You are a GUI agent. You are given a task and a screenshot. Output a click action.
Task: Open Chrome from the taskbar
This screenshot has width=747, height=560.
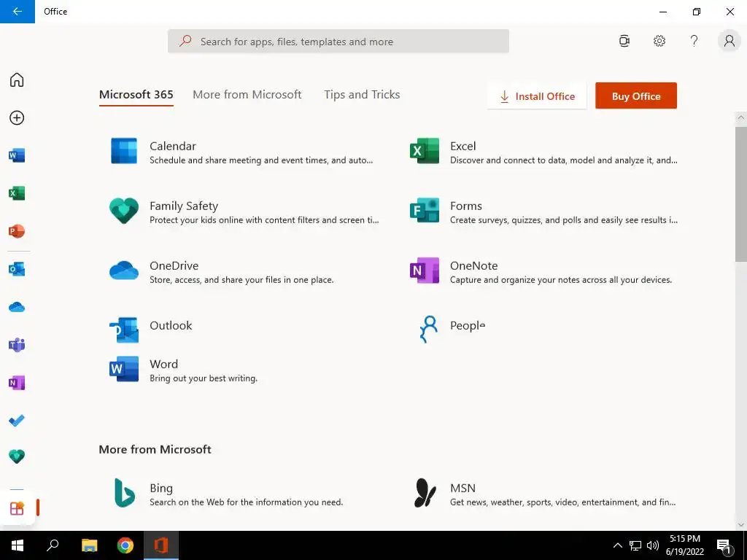(125, 545)
